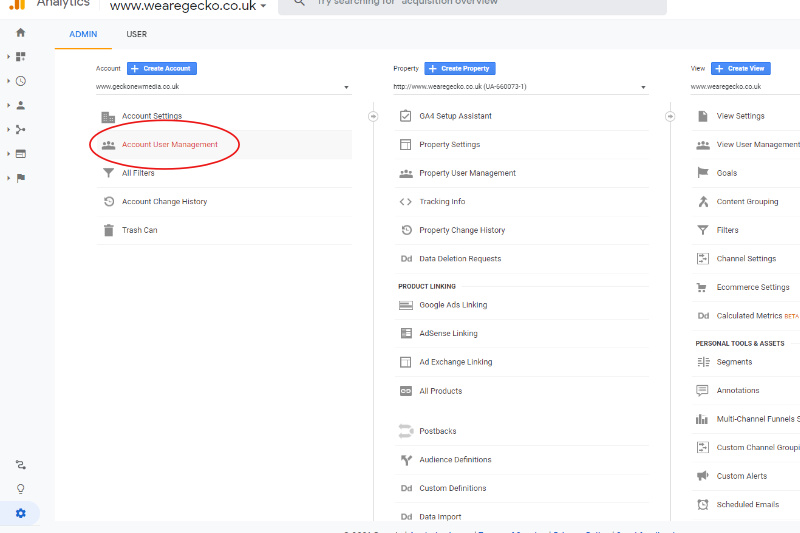Click the search magnifier icon in top bar

point(299,3)
